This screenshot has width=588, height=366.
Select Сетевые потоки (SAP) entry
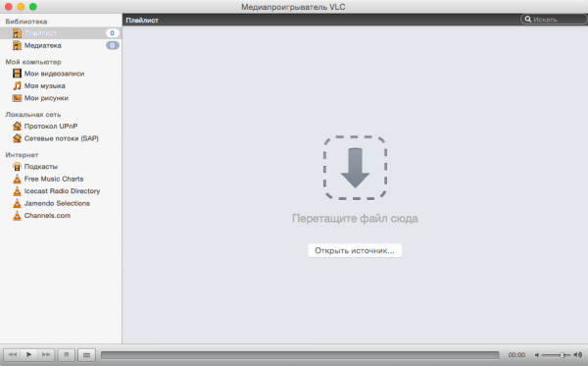(x=61, y=138)
